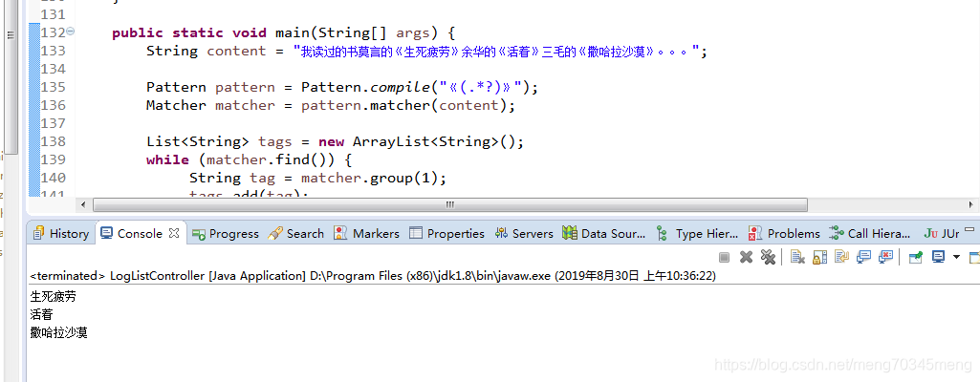Switch to the History tab

point(61,233)
